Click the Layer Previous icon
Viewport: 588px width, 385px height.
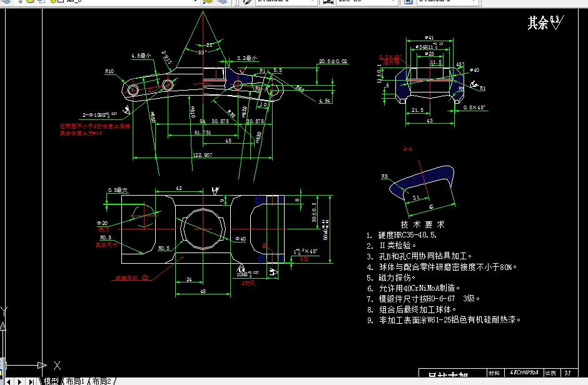pyautogui.click(x=223, y=2)
